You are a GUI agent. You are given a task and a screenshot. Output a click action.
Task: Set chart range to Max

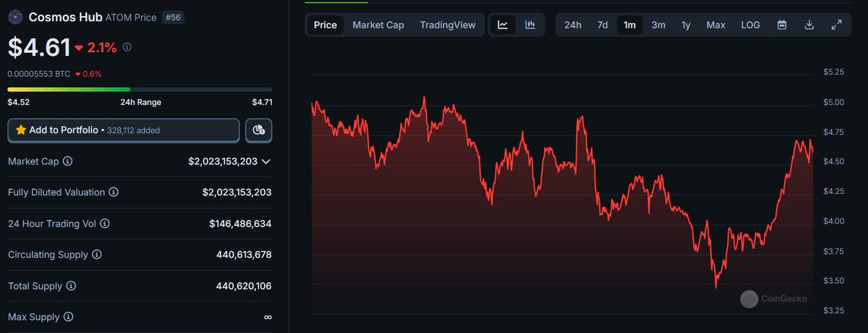(716, 25)
